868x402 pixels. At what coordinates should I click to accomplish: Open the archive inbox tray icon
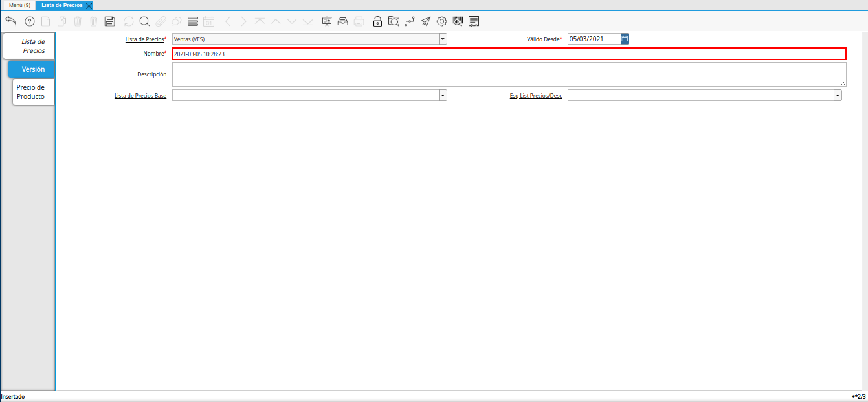(343, 21)
